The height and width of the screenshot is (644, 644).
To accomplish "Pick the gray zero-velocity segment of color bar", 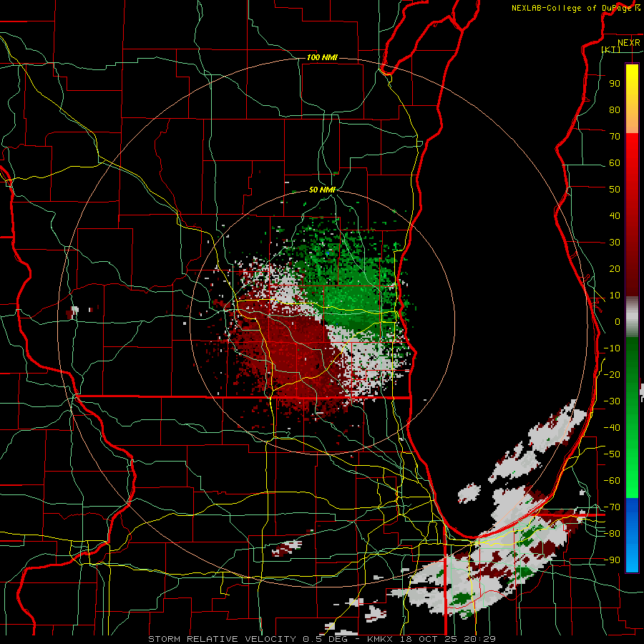I will click(632, 317).
